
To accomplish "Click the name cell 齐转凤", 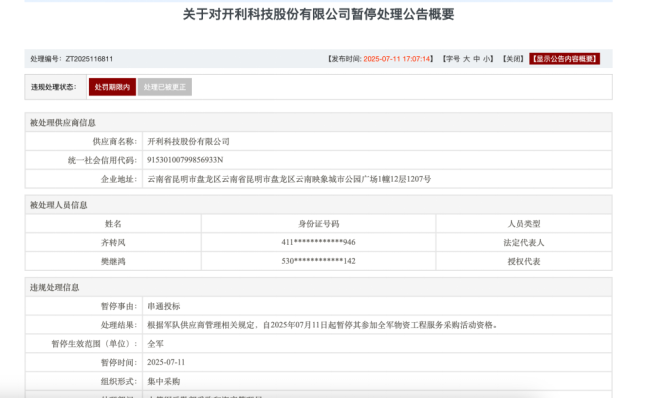I will coord(113,243).
